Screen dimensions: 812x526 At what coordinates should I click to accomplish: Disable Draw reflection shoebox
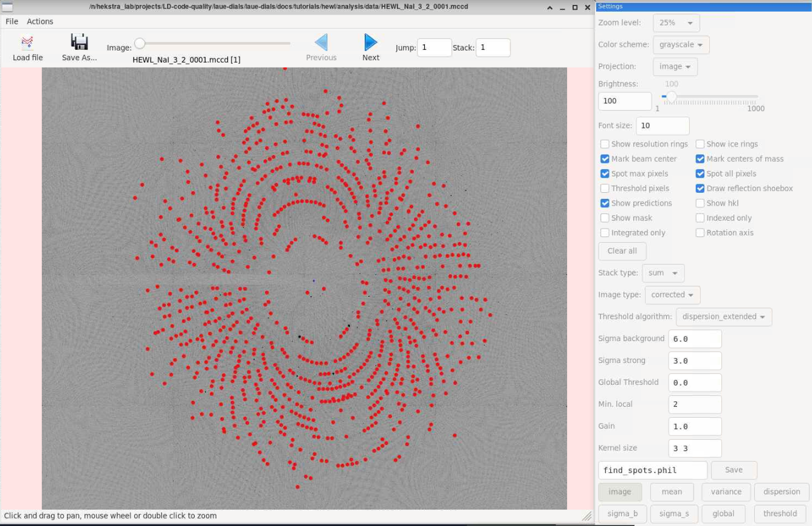coord(700,189)
